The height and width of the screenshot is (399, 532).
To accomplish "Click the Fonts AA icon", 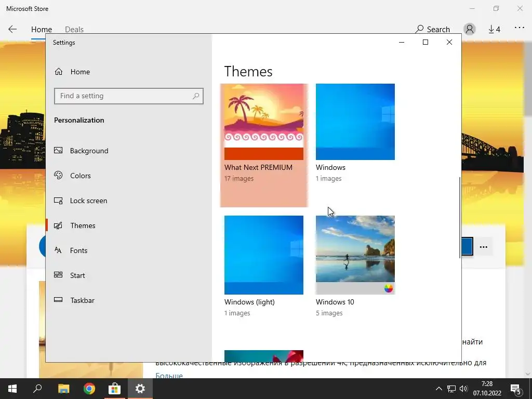I will tap(58, 250).
